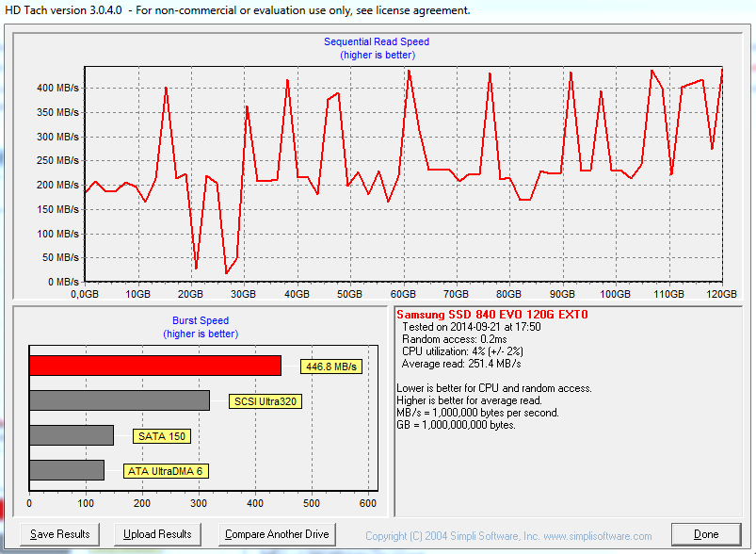Click the 'Random access: 0.2ms' line
Image resolution: width=756 pixels, height=554 pixels.
[x=454, y=339]
